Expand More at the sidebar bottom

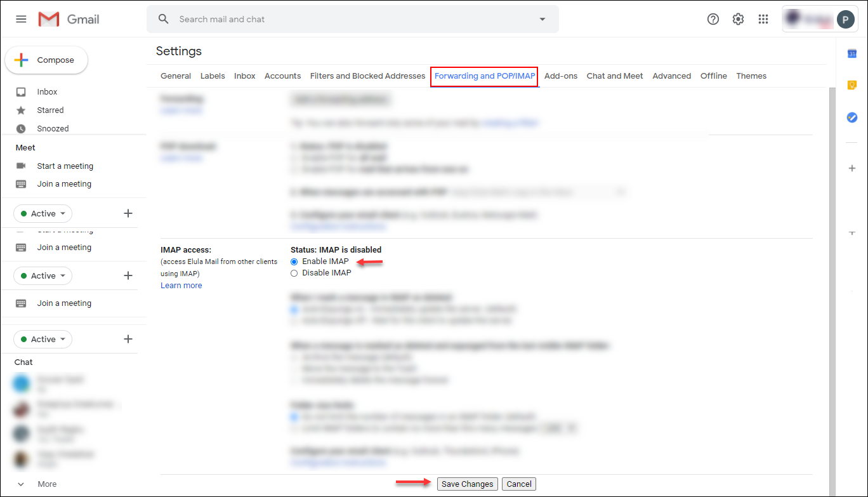(x=47, y=484)
